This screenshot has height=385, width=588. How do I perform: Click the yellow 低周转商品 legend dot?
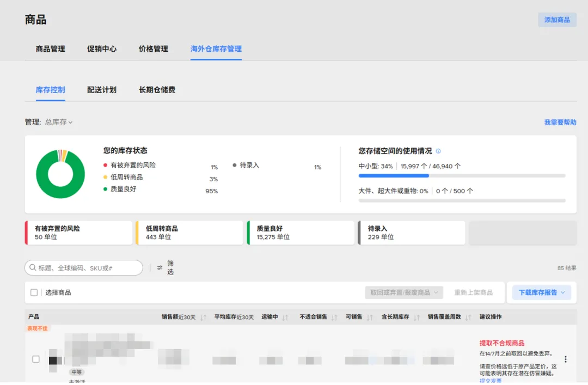click(x=106, y=177)
